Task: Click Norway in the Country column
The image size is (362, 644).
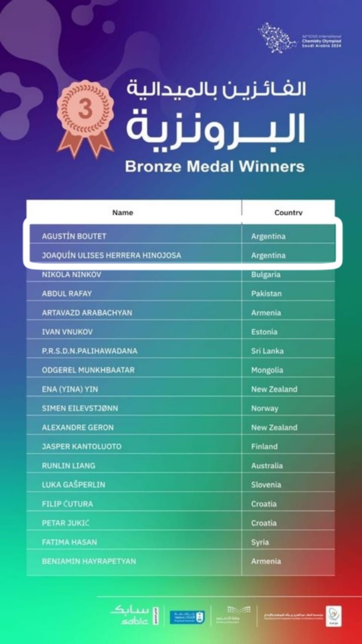Action: click(265, 408)
